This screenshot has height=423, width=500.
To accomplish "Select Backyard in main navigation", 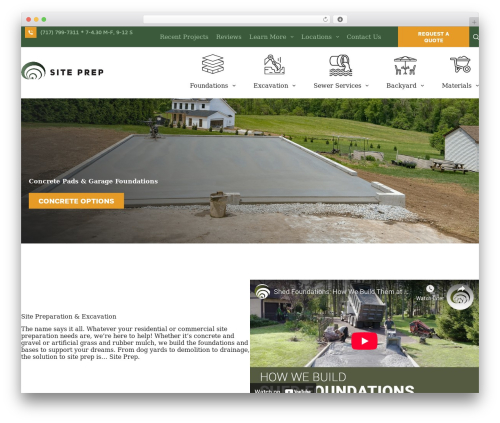I will [x=401, y=86].
